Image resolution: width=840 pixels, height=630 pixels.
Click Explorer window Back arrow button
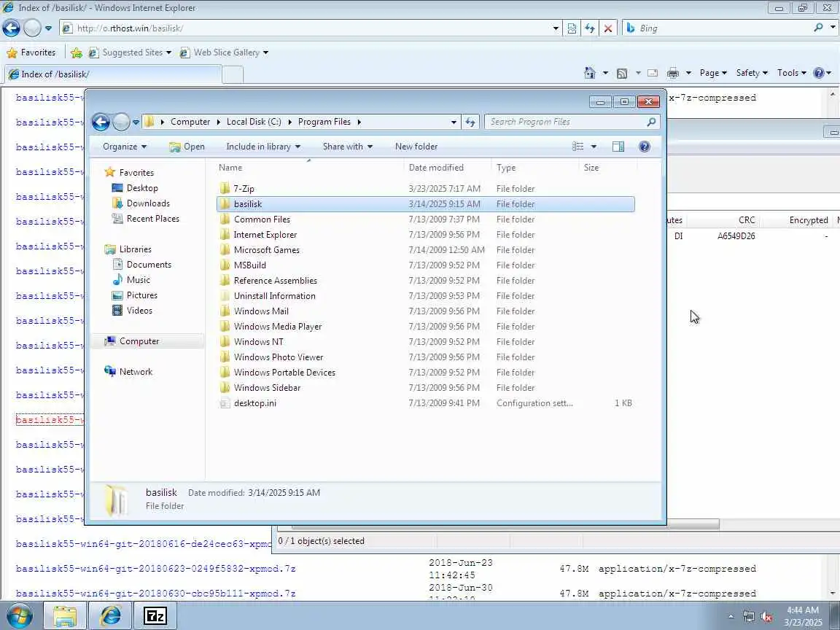pos(101,122)
